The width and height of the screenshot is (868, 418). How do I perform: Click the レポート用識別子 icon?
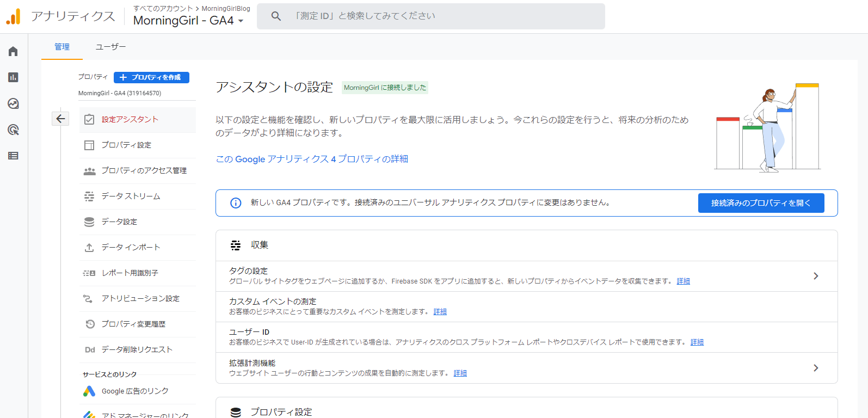[89, 273]
